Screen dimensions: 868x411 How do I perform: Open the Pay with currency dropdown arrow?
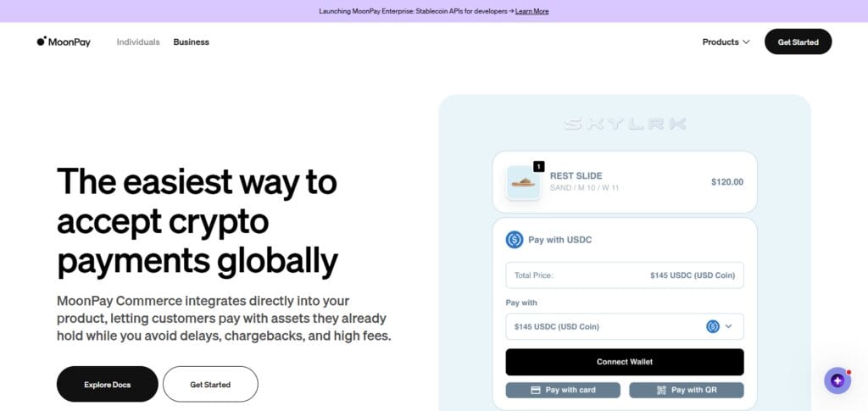pyautogui.click(x=728, y=326)
